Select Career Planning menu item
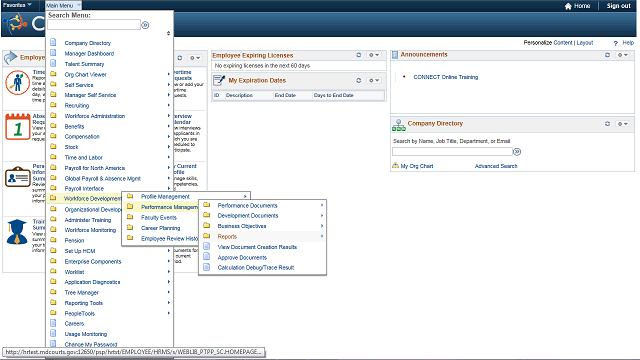640x360 pixels. tap(160, 228)
